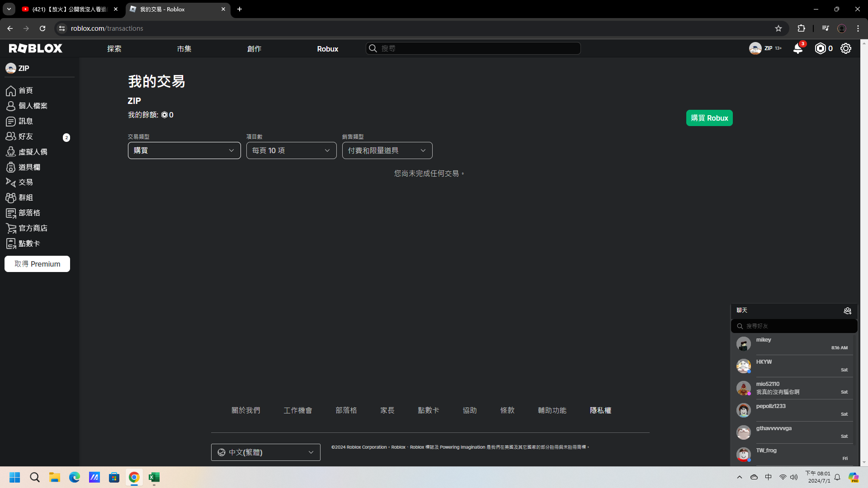Click the chat group-create icon

tap(848, 310)
